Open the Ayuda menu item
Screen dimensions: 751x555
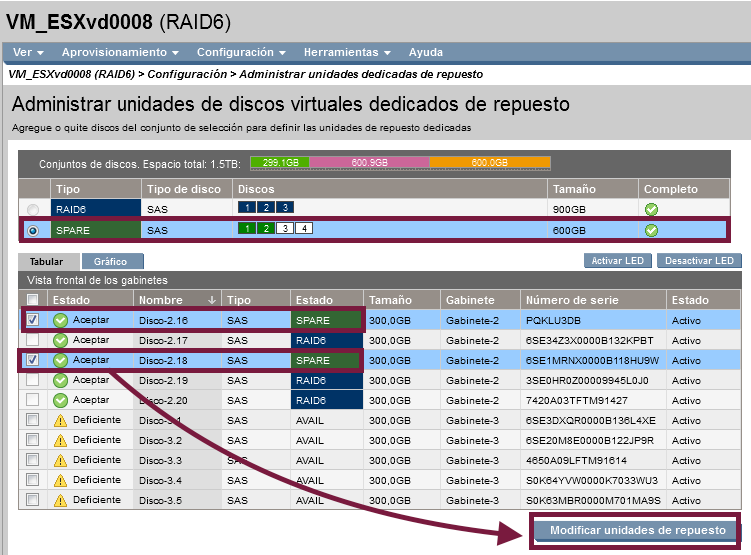pyautogui.click(x=426, y=52)
